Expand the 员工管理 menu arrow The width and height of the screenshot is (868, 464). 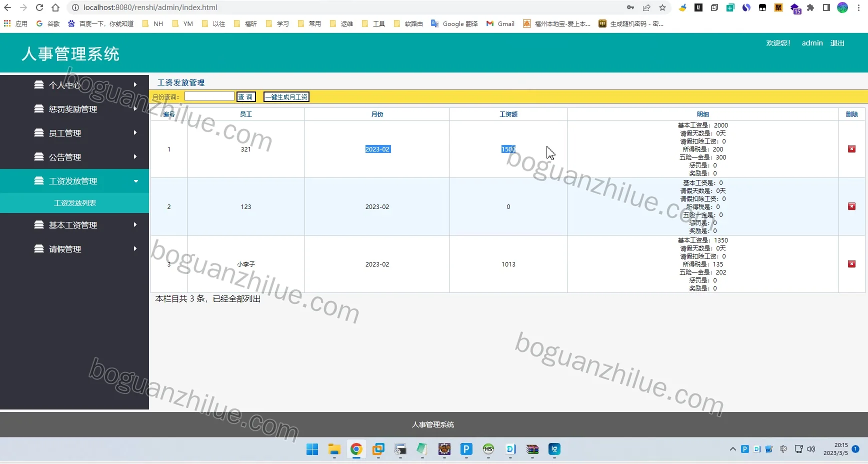point(135,132)
